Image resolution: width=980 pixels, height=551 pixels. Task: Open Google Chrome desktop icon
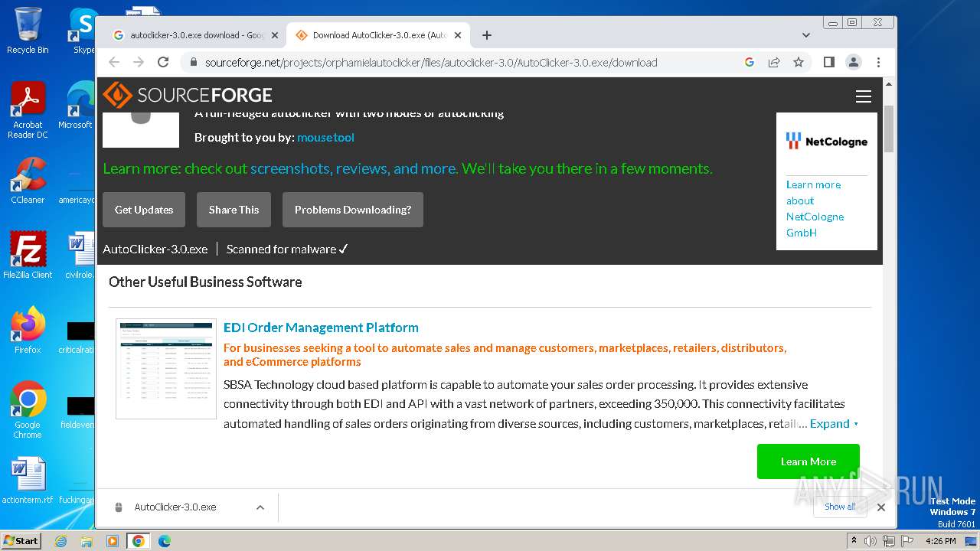[28, 409]
